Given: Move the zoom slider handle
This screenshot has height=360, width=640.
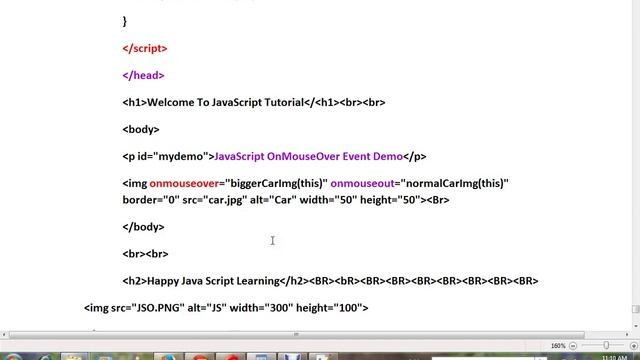Looking at the screenshot, I should [x=606, y=346].
